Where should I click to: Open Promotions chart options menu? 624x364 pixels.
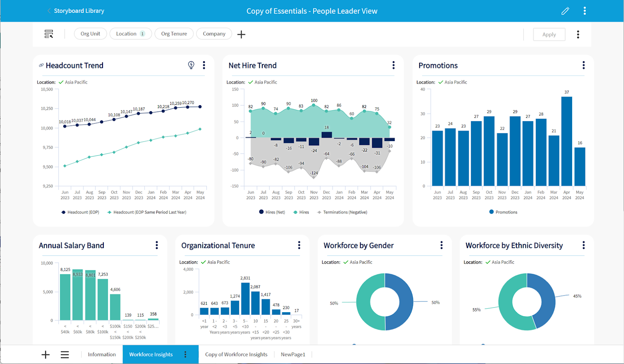pyautogui.click(x=583, y=65)
